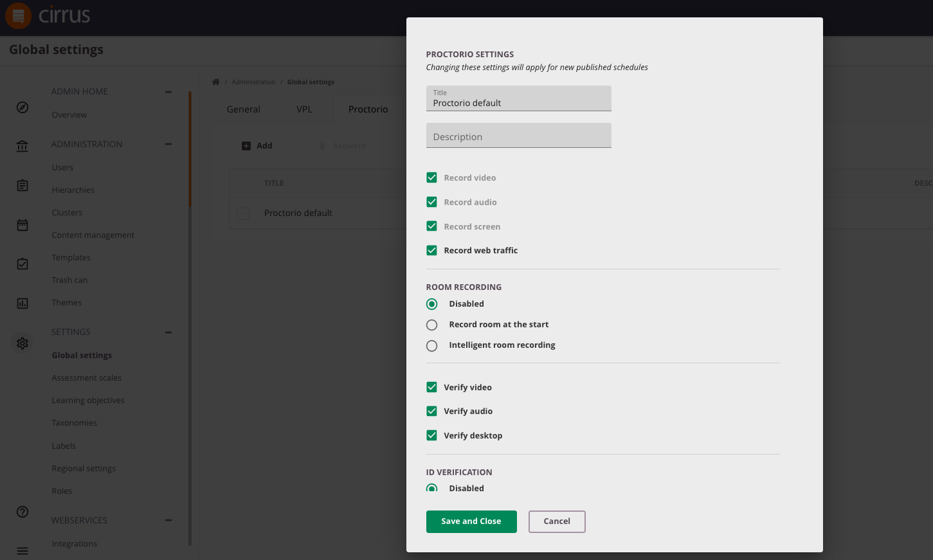This screenshot has height=560, width=933.
Task: Toggle Record web traffic checkbox
Action: click(431, 250)
